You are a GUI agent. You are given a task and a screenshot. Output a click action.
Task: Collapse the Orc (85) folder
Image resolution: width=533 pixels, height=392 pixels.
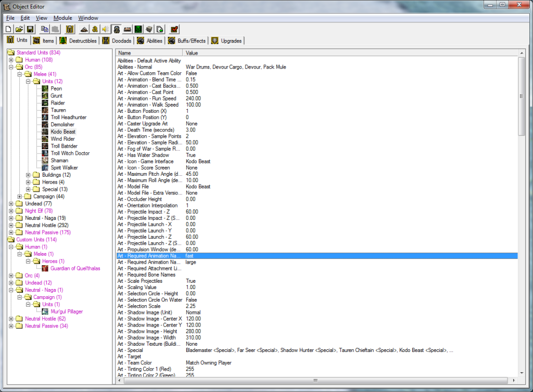pyautogui.click(x=11, y=67)
